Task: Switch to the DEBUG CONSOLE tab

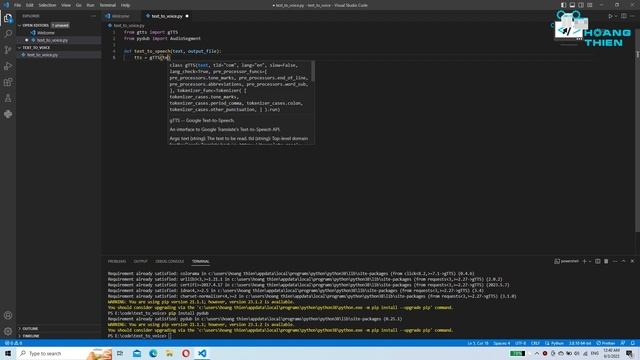Action: 169,261
